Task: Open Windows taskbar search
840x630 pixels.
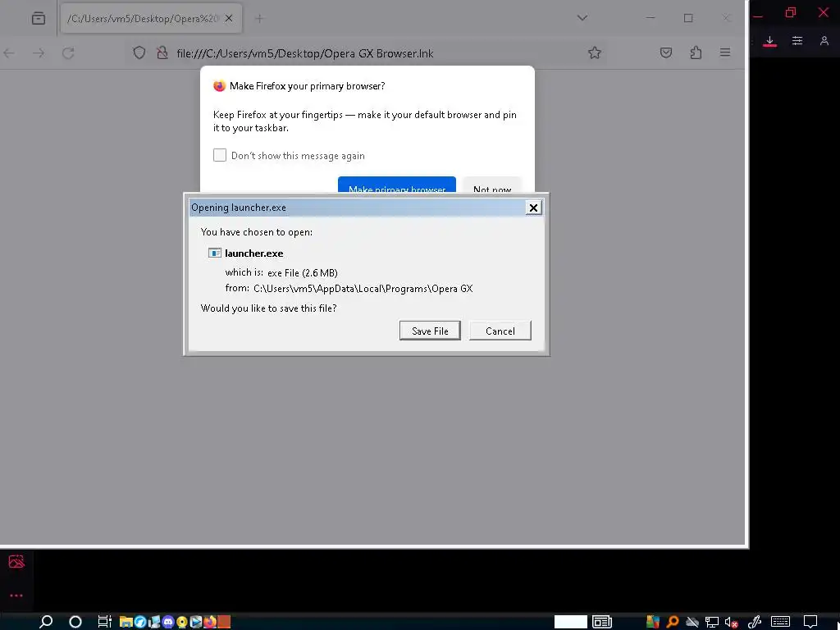Action: tap(46, 622)
